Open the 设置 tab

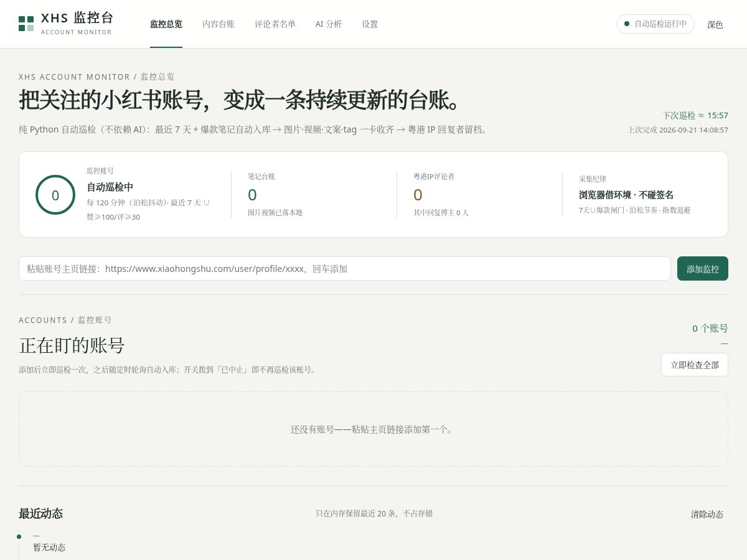[370, 24]
